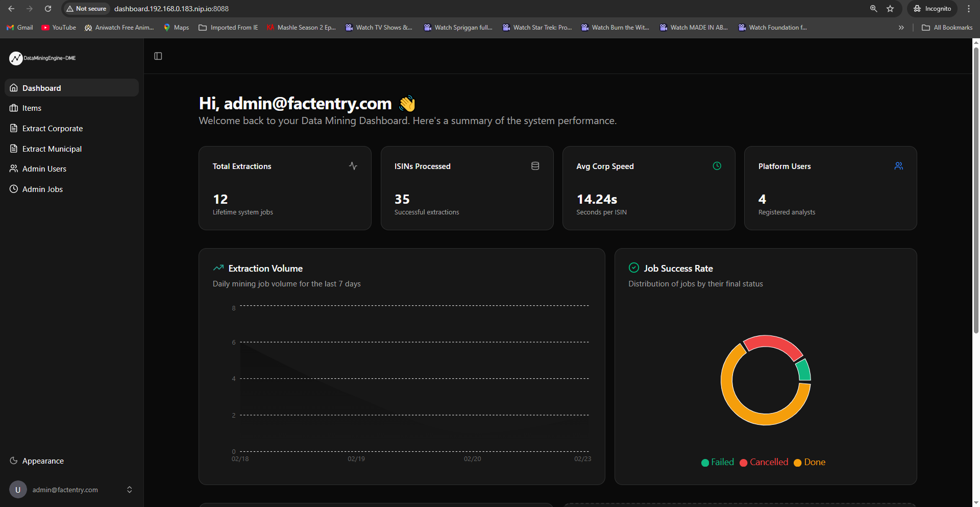980x507 pixels.
Task: Open the Items page
Action: tap(71, 108)
